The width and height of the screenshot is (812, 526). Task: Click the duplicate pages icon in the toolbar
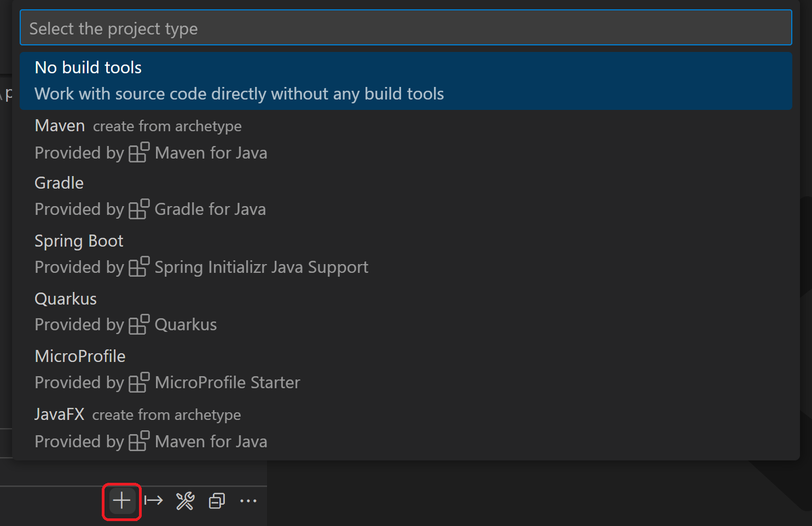[x=217, y=500]
